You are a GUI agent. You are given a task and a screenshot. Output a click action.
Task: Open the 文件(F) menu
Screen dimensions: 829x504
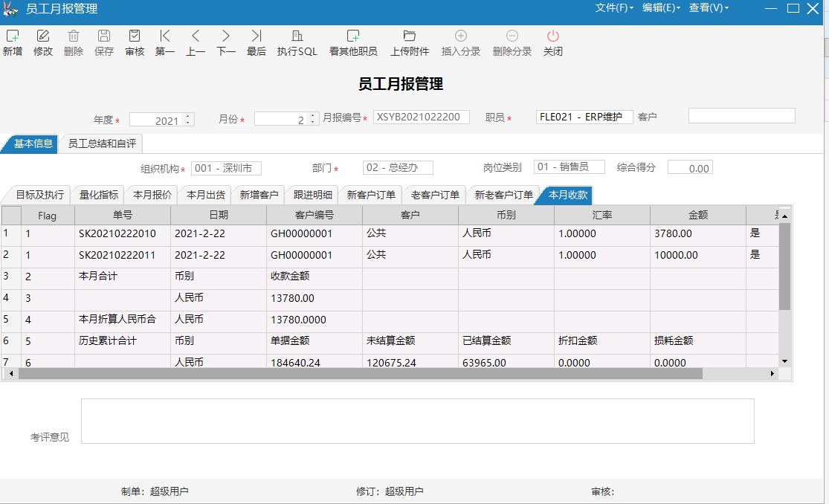coord(614,8)
